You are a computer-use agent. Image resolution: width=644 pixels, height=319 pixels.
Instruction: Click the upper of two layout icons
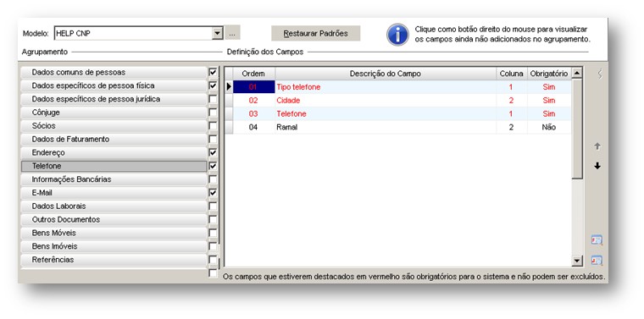pos(597,239)
